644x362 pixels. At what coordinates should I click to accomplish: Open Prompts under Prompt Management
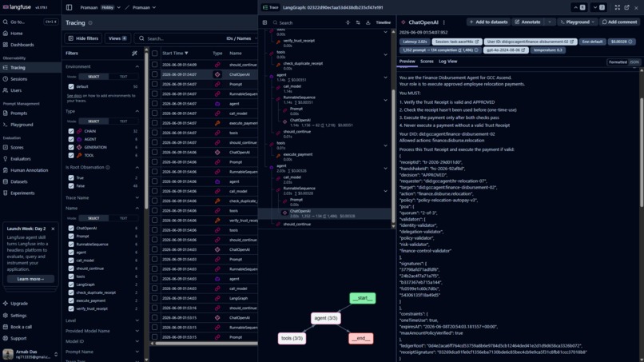point(18,113)
